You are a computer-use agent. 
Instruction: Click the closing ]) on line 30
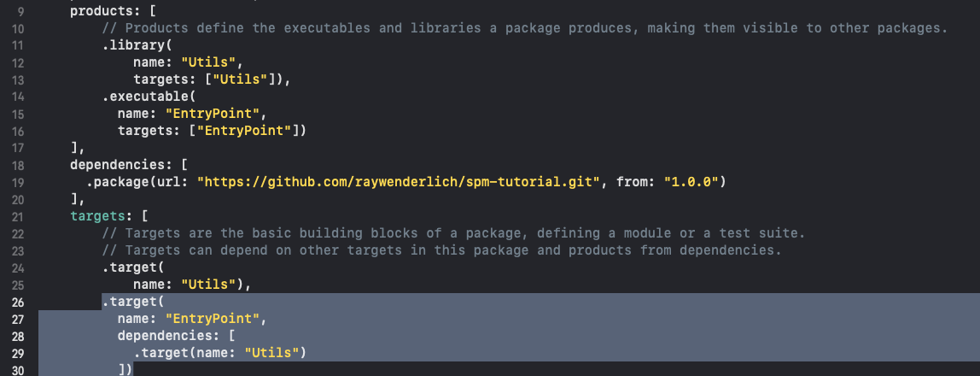(125, 370)
